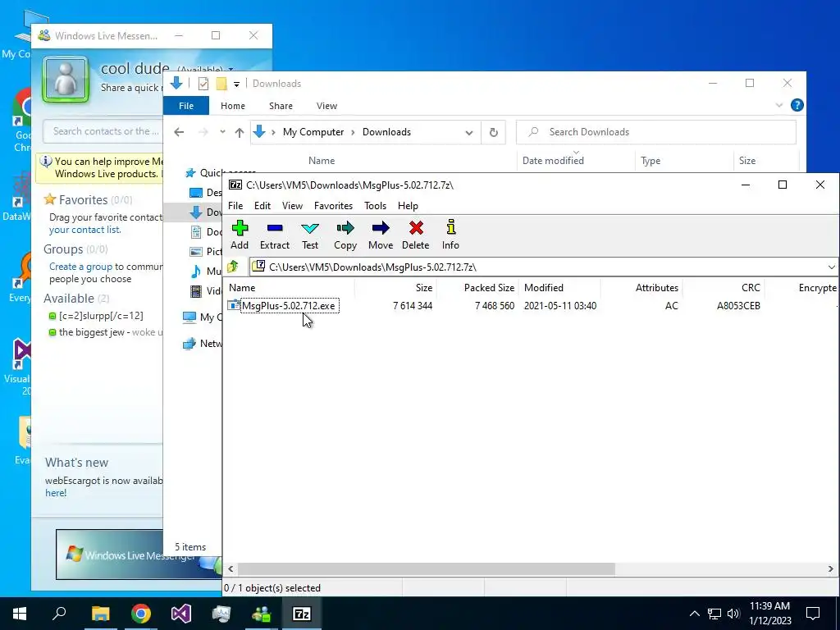Open Visual Studio from the taskbar
The image size is (840, 630).
click(181, 614)
